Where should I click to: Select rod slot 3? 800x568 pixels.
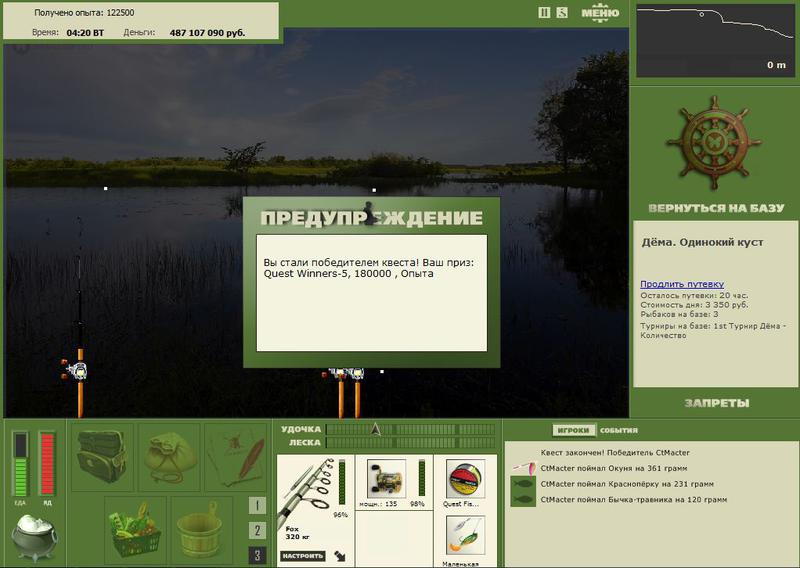257,555
